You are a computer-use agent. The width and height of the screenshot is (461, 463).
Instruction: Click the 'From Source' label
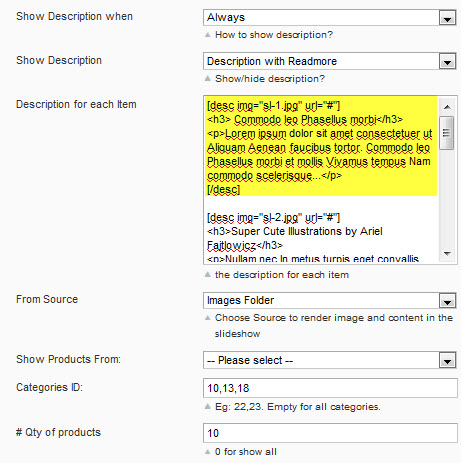(47, 299)
